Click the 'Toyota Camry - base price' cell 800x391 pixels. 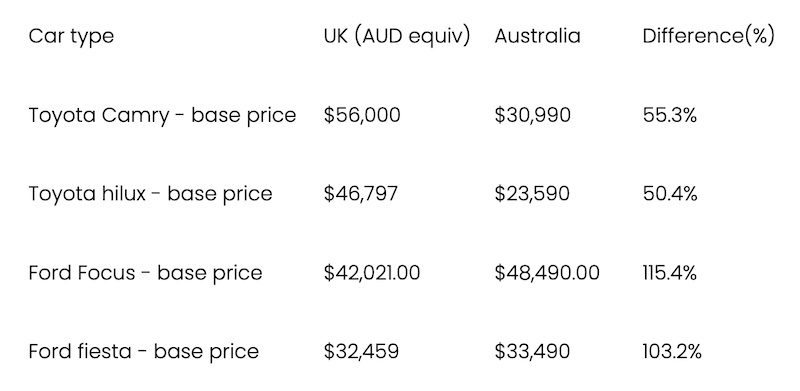(x=162, y=115)
